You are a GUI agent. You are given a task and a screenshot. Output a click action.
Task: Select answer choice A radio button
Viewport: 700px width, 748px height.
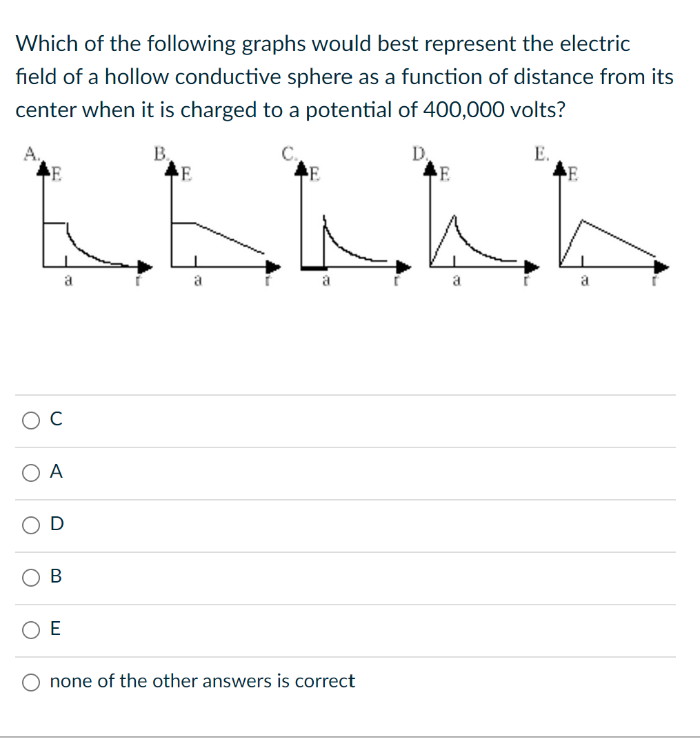pos(30,472)
